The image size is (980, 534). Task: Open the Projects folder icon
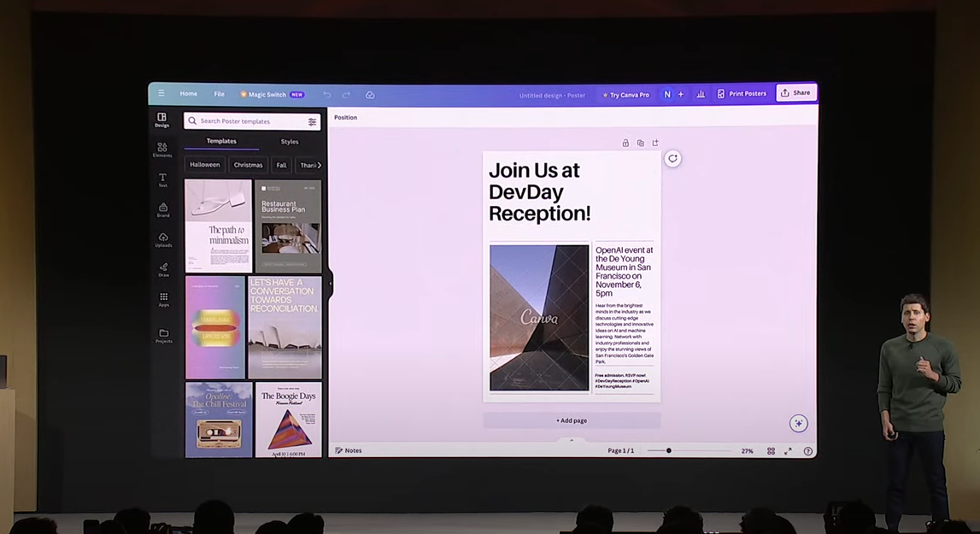[163, 334]
